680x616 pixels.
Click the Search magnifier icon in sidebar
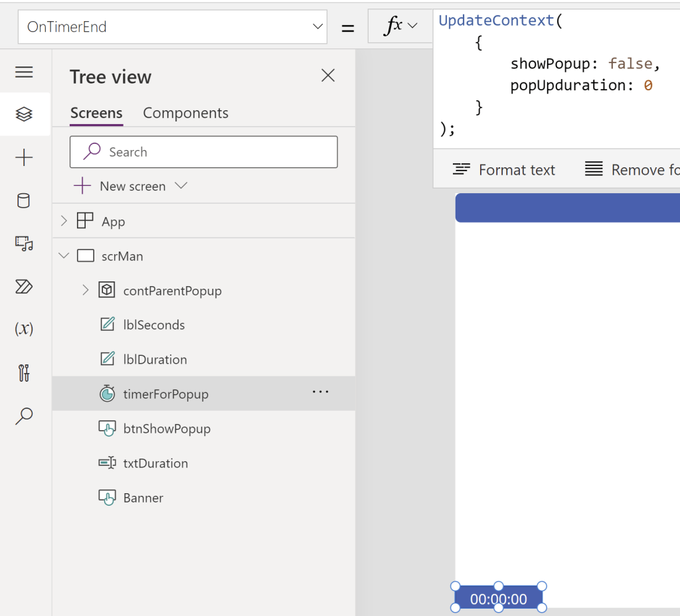[x=24, y=416]
